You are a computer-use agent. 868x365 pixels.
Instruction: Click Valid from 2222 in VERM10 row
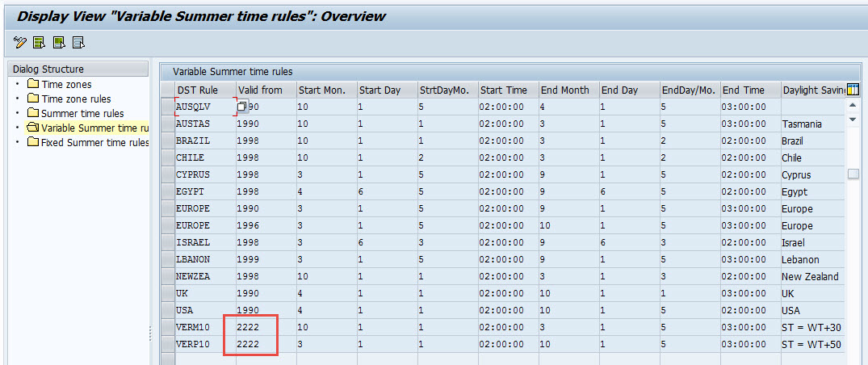[266, 327]
